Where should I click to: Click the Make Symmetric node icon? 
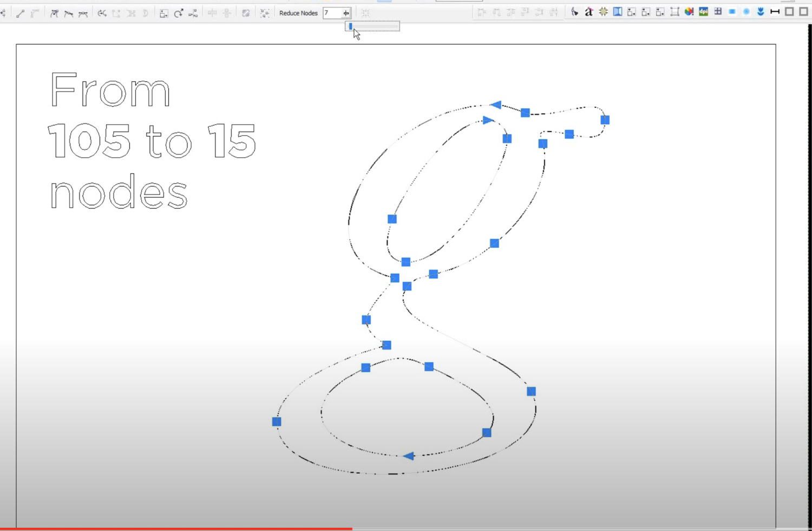pyautogui.click(x=83, y=13)
